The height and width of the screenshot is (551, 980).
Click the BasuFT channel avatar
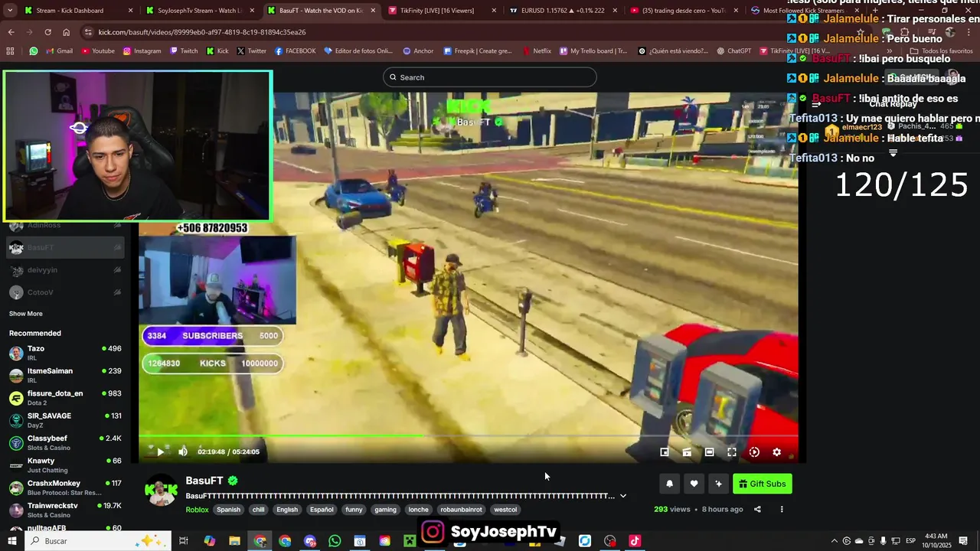(162, 491)
